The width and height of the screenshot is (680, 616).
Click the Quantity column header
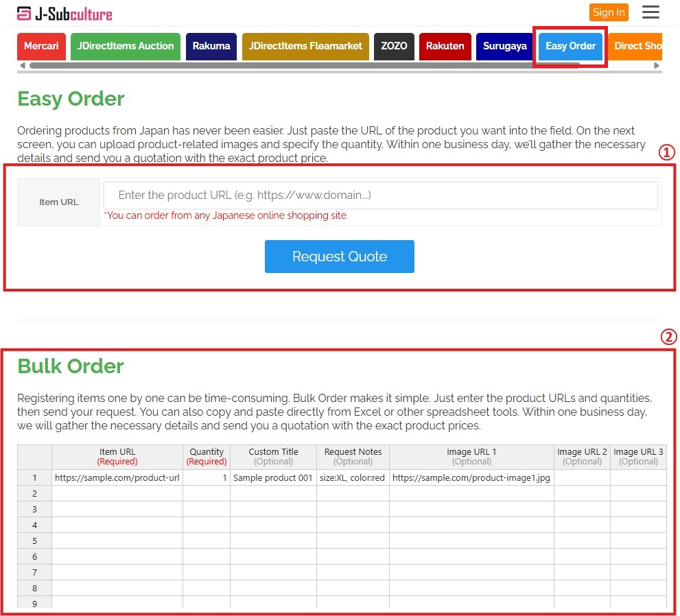click(x=207, y=457)
